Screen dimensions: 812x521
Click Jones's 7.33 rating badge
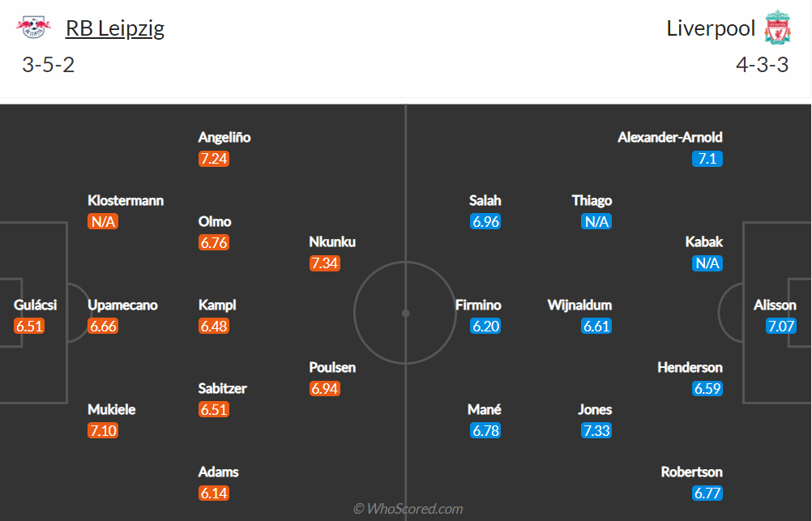596,430
